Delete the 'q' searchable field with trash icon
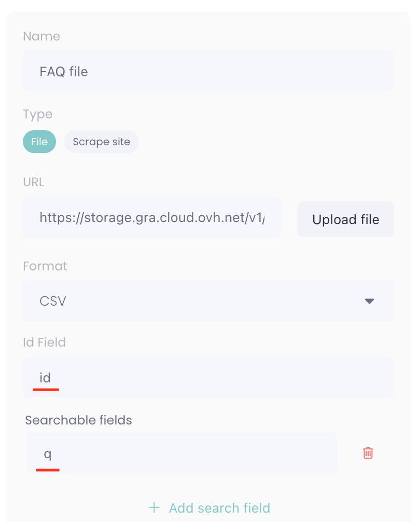The height and width of the screenshot is (522, 420). coord(368,453)
